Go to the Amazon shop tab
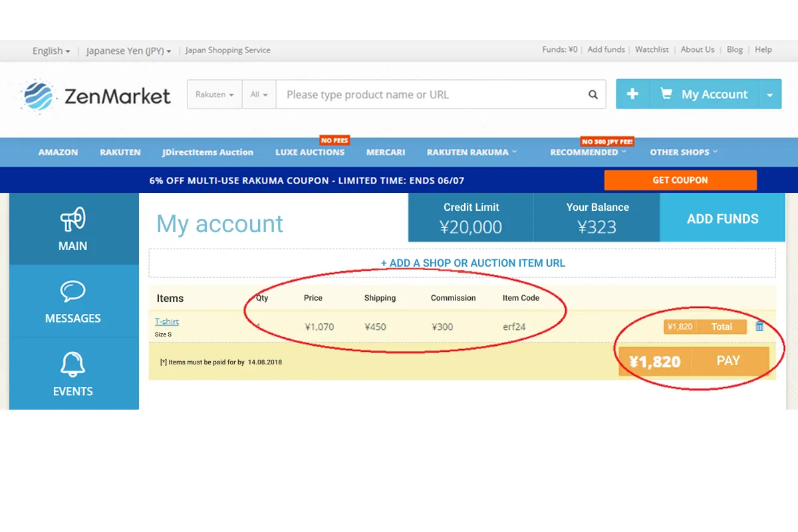 [x=58, y=152]
